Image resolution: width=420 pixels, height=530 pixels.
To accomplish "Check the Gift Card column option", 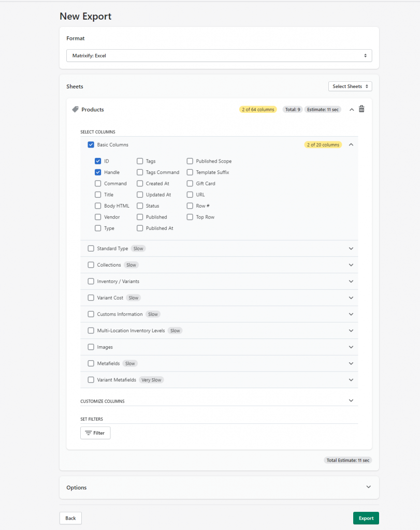I will click(190, 183).
